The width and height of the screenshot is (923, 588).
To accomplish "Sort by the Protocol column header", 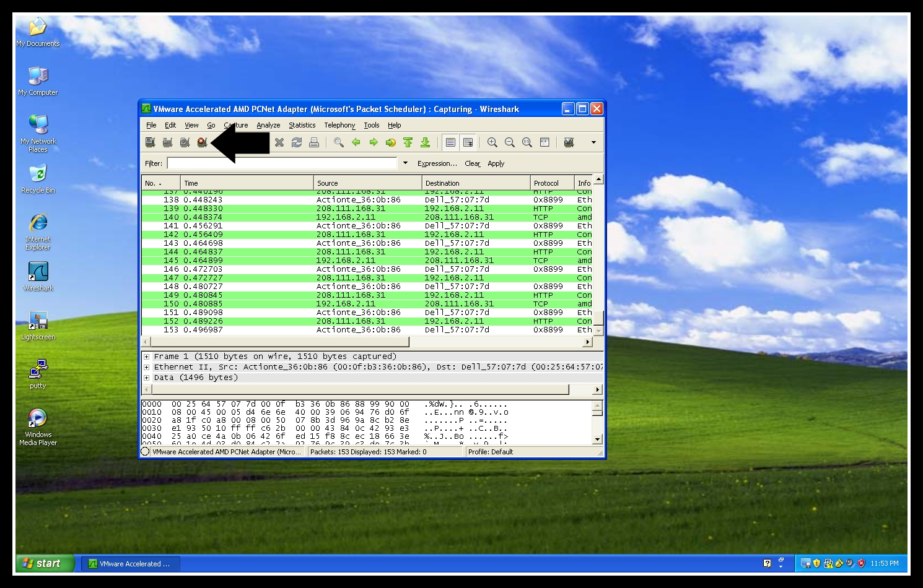I will tap(553, 183).
